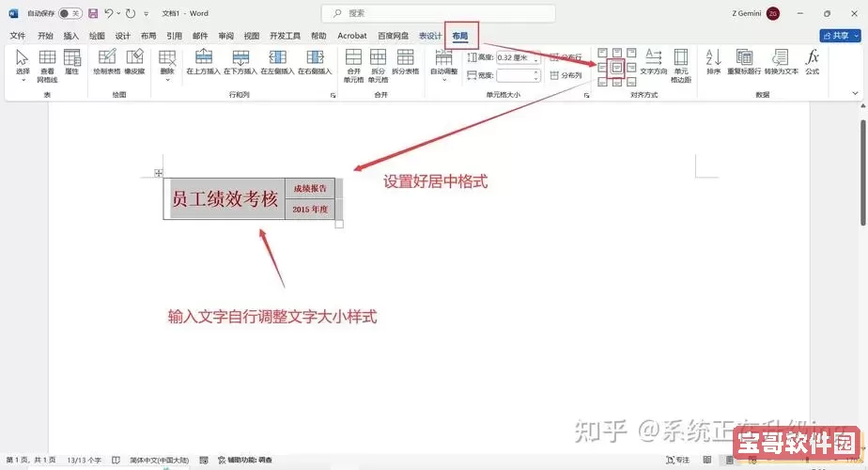The image size is (868, 470).
Task: Click the 高度 (Height) input field
Action: (x=515, y=58)
